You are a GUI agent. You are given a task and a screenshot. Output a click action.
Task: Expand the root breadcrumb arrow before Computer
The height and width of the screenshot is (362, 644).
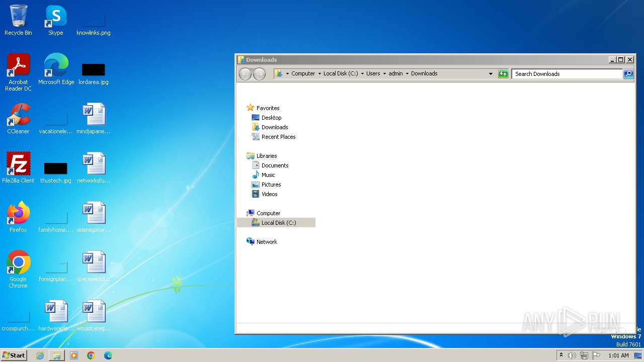point(287,73)
